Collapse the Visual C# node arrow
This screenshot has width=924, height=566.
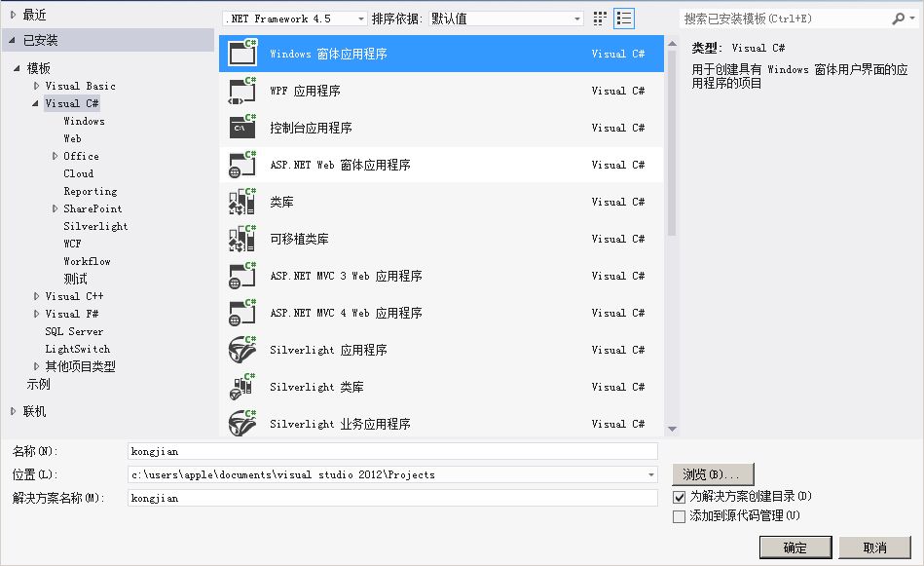35,104
